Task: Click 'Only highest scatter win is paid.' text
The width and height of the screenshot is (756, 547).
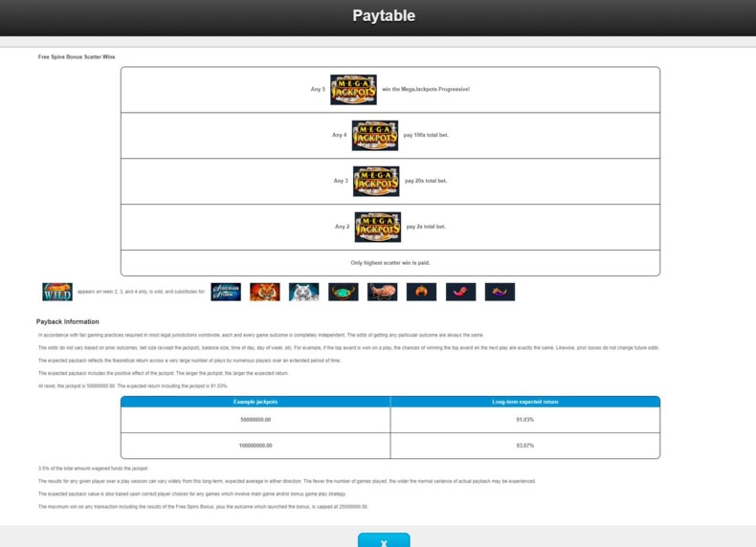Action: click(390, 263)
